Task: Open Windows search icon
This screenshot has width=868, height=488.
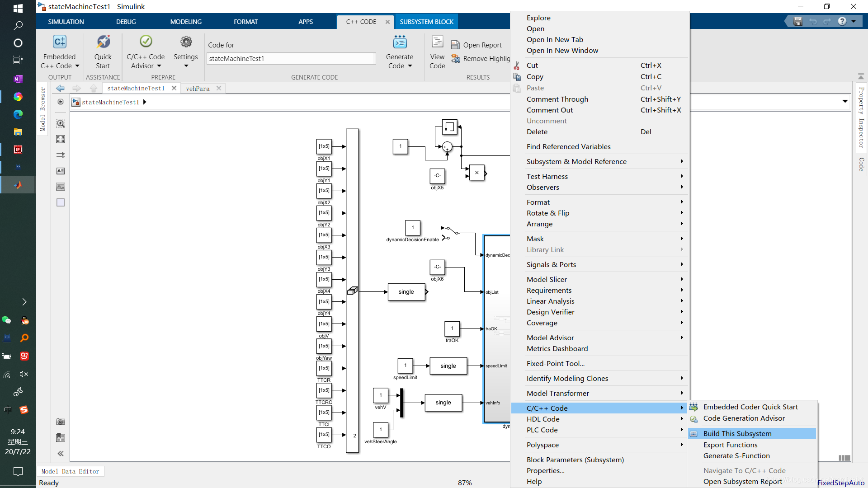Action: coord(18,26)
